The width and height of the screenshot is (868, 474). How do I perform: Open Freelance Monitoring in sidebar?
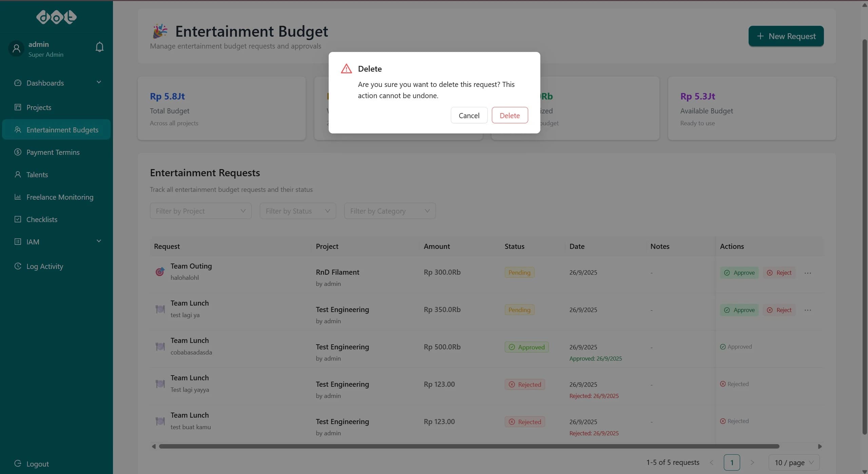60,197
